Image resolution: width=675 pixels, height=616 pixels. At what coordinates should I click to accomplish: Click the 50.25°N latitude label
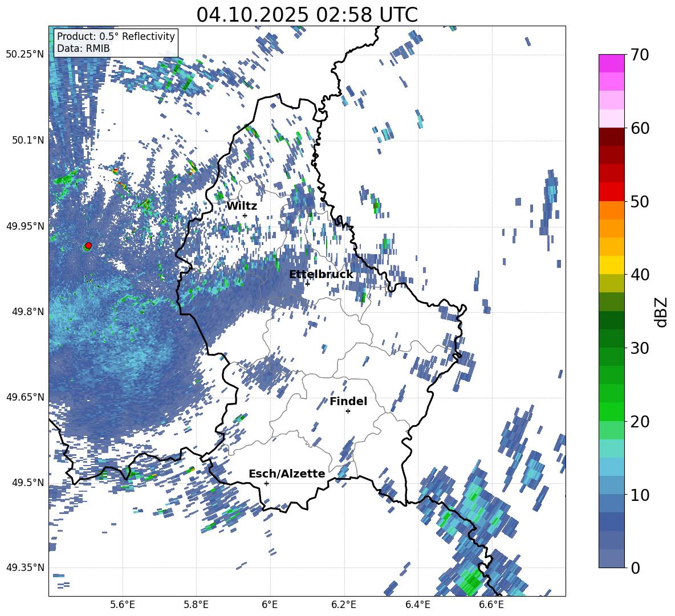pos(25,55)
